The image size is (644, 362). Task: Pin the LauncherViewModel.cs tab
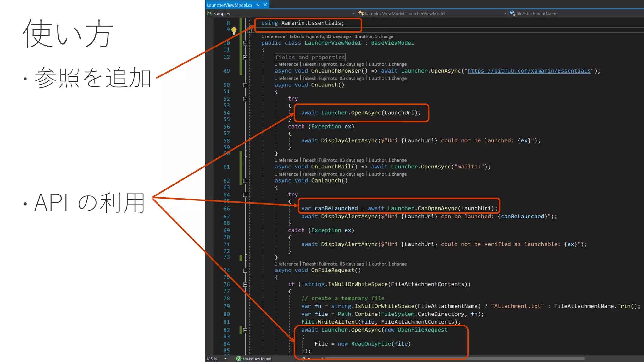click(x=258, y=5)
